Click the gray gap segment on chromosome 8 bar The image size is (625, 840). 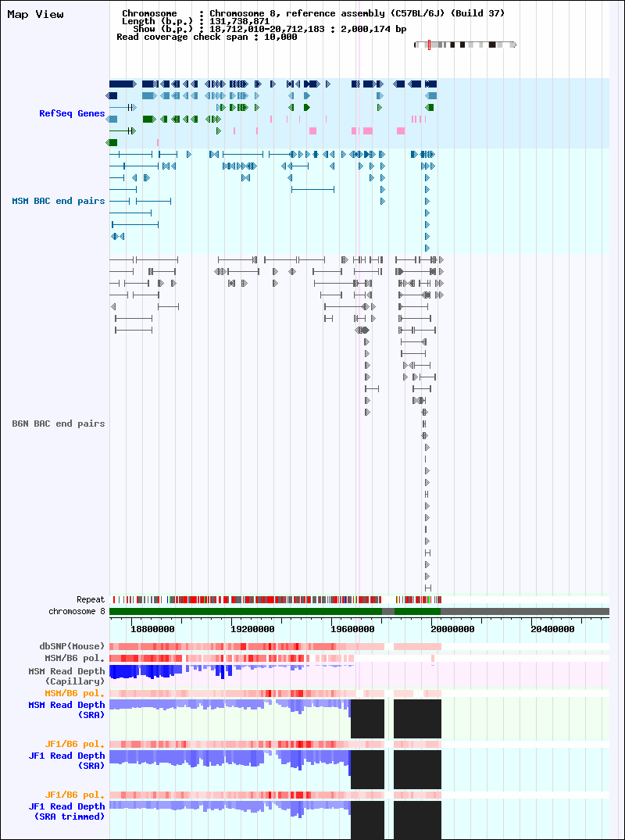(388, 611)
